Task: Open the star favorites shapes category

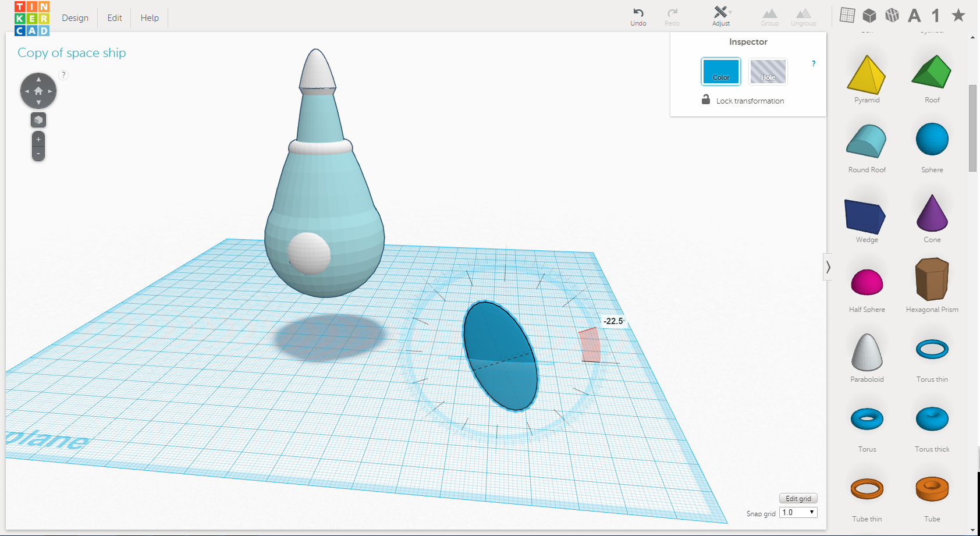Action: pos(958,15)
